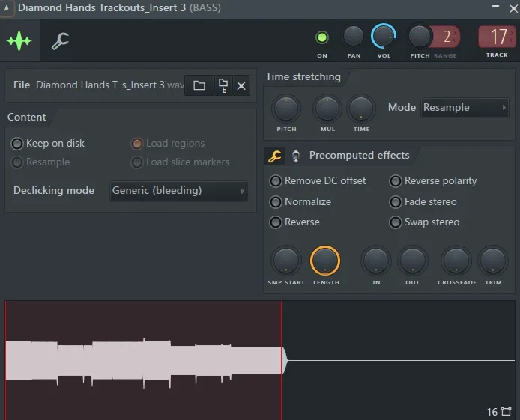The image size is (520, 420).
Task: Click the sample waveform preview
Action: 260,360
